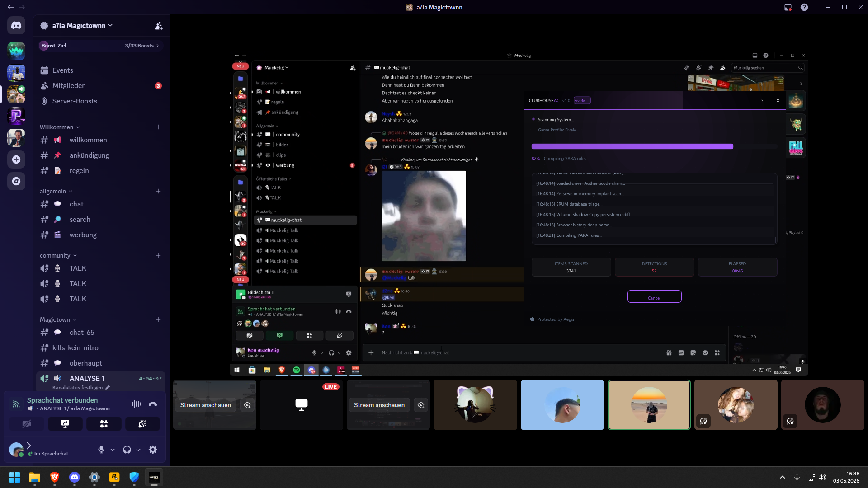Toggle headphone deafen in user panel
The width and height of the screenshot is (868, 488).
point(127,450)
